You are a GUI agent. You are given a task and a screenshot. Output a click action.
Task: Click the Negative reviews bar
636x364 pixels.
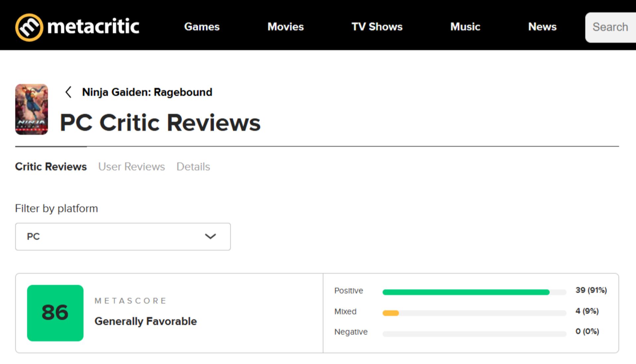(474, 334)
